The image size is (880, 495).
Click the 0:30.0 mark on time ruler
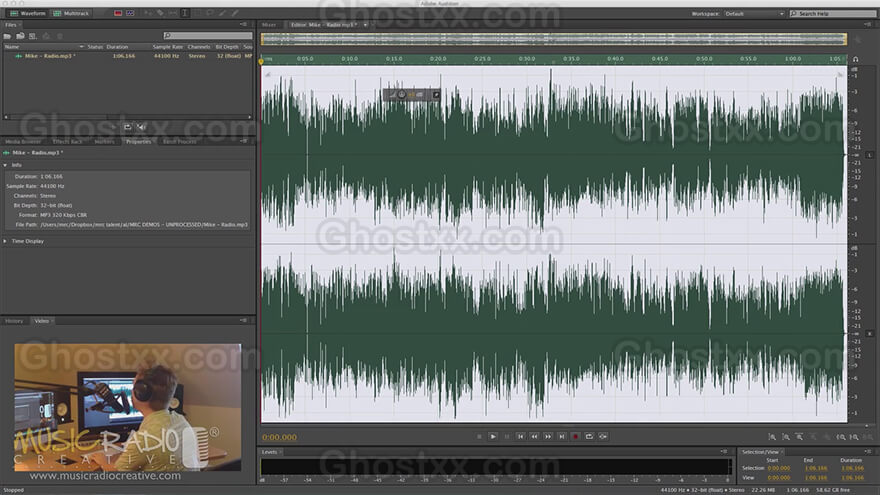pos(526,58)
